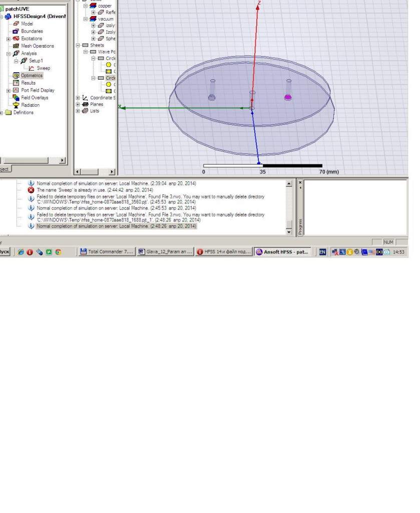
Task: Click the Definitions folder icon
Action: (x=8, y=113)
